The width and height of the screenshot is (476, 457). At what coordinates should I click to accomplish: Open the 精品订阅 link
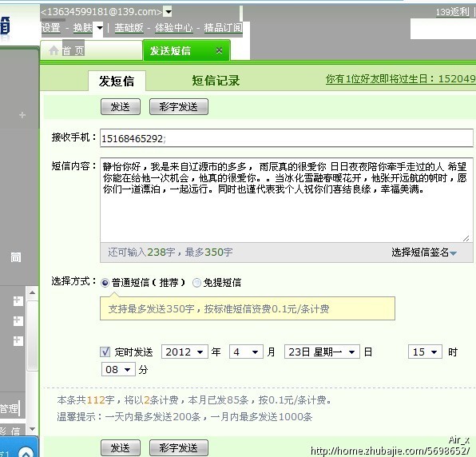pyautogui.click(x=223, y=28)
